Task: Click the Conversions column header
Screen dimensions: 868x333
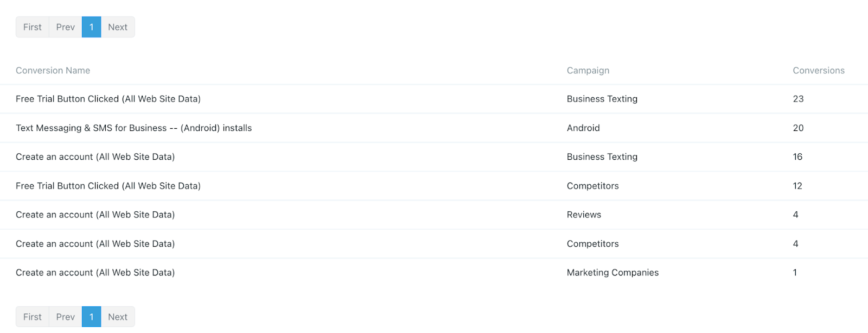Action: point(819,71)
